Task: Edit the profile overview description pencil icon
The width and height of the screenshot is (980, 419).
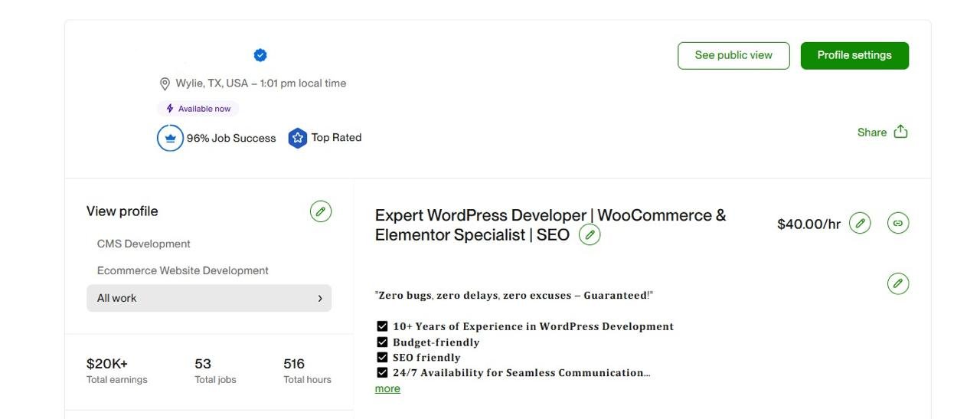Action: [898, 283]
